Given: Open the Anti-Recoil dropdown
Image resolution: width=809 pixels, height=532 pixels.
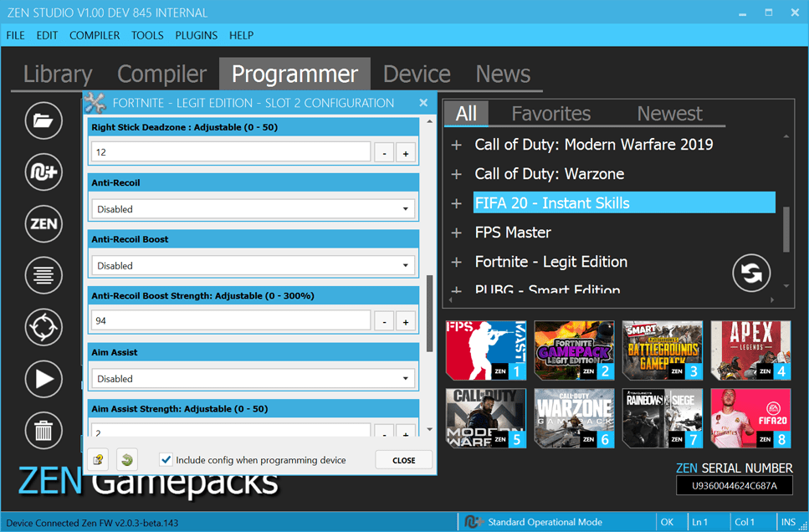Looking at the screenshot, I should coord(253,209).
